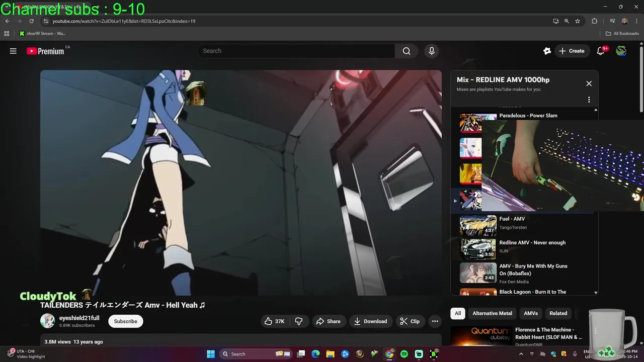The width and height of the screenshot is (644, 362).
Task: Open the YouTube hamburger guide menu
Action: (13, 51)
